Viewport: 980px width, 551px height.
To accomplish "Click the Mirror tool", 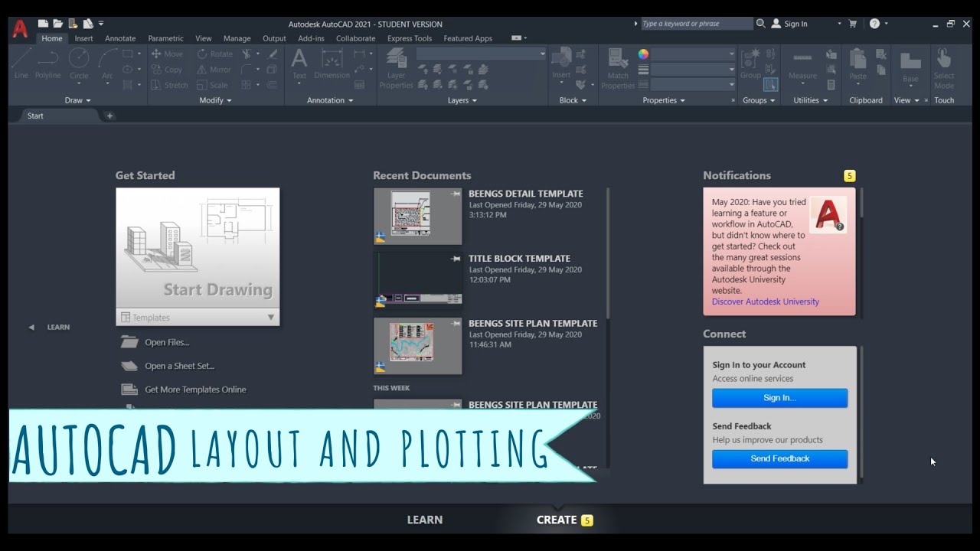I will click(214, 70).
